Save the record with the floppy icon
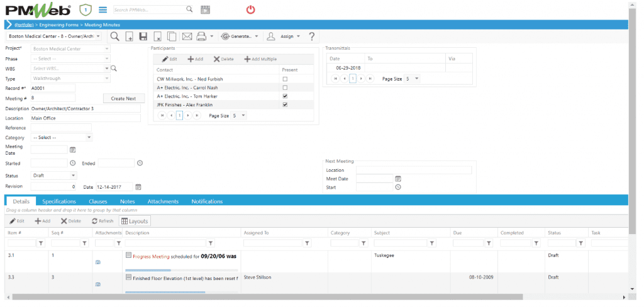The height and width of the screenshot is (307, 644). [x=143, y=36]
